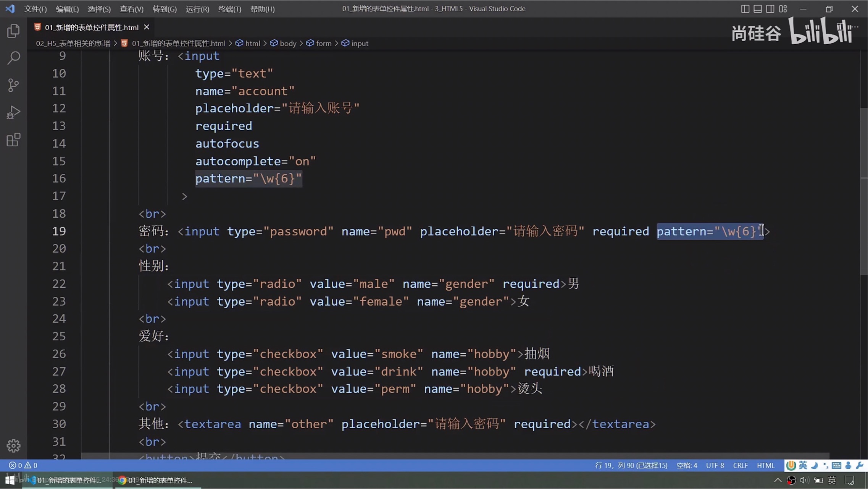
Task: Open the 终端(T) menu
Action: pos(229,9)
